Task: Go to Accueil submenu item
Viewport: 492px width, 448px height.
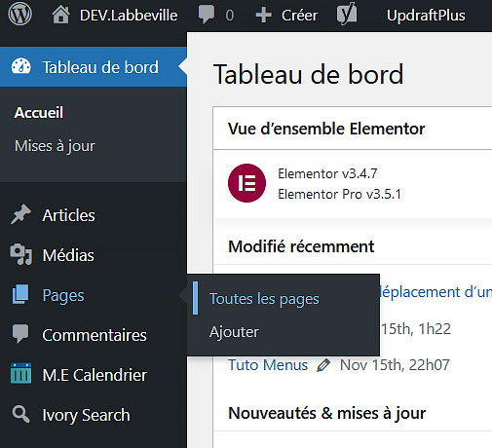Action: click(x=39, y=113)
